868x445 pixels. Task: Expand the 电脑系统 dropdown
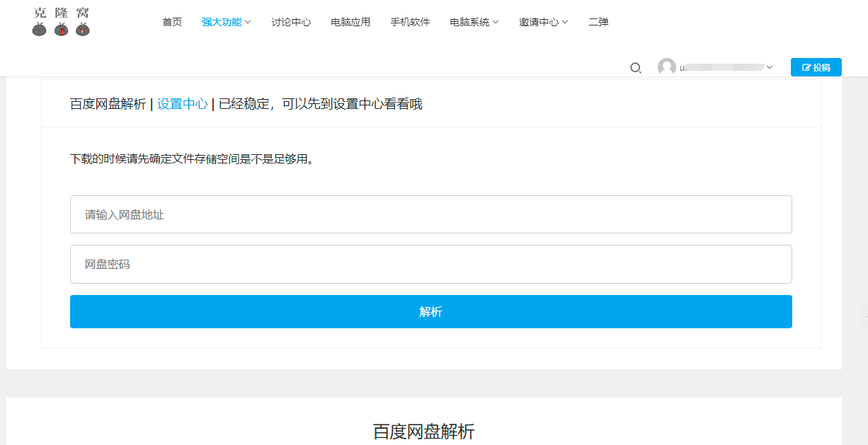[x=474, y=22]
